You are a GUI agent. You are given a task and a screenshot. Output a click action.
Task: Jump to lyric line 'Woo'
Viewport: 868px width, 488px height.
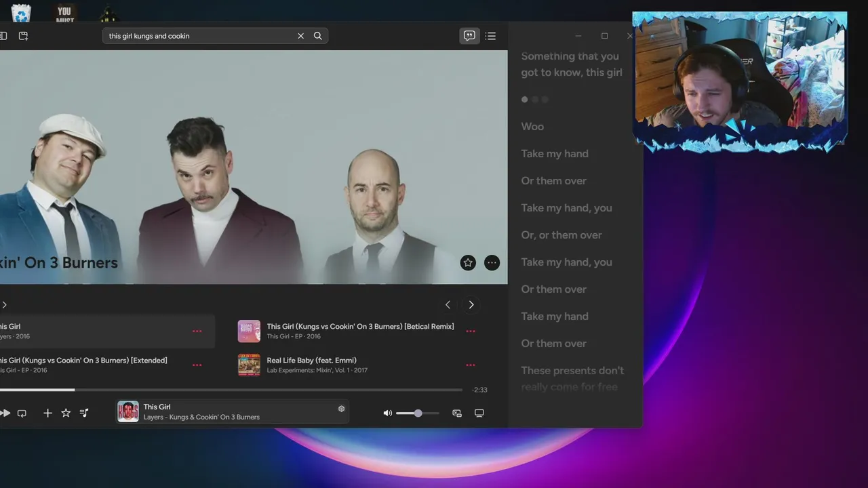(x=532, y=127)
